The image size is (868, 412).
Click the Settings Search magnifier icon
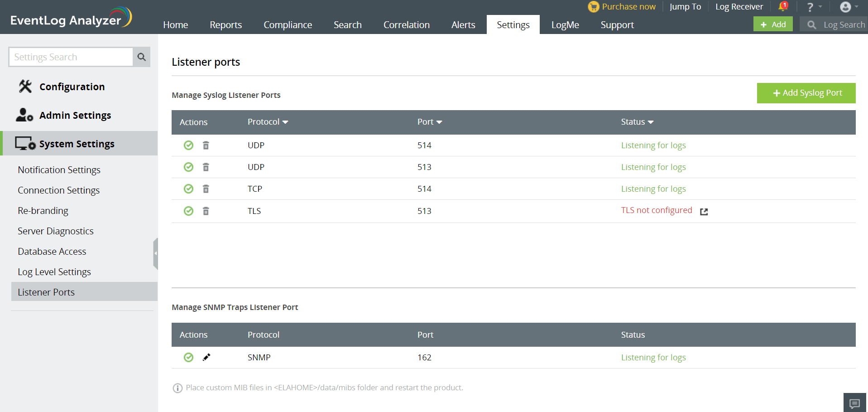[141, 57]
